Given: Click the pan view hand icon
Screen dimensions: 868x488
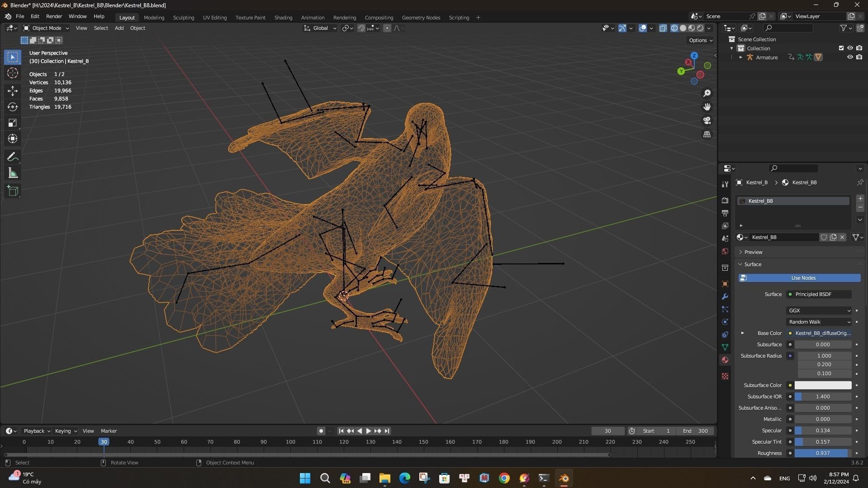Looking at the screenshot, I should (x=707, y=107).
